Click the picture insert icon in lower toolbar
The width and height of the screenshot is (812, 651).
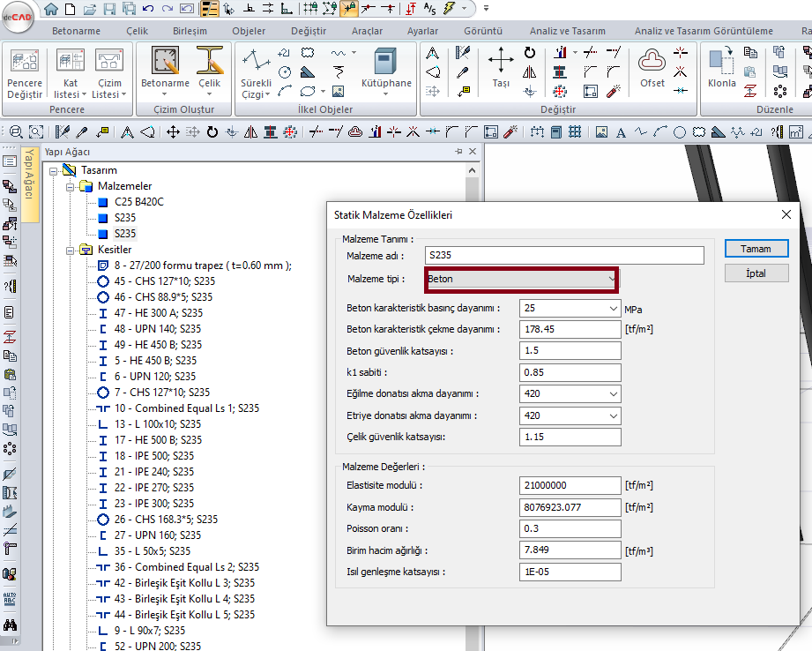click(601, 132)
